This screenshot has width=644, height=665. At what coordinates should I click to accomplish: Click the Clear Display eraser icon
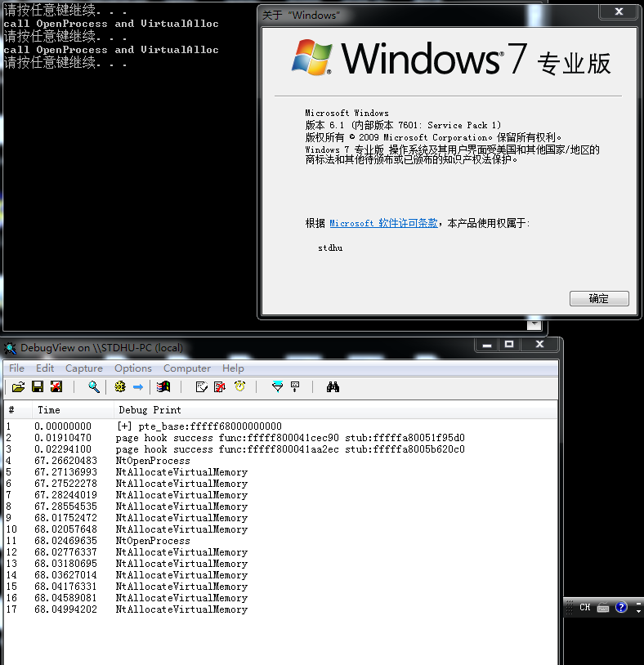pos(202,386)
